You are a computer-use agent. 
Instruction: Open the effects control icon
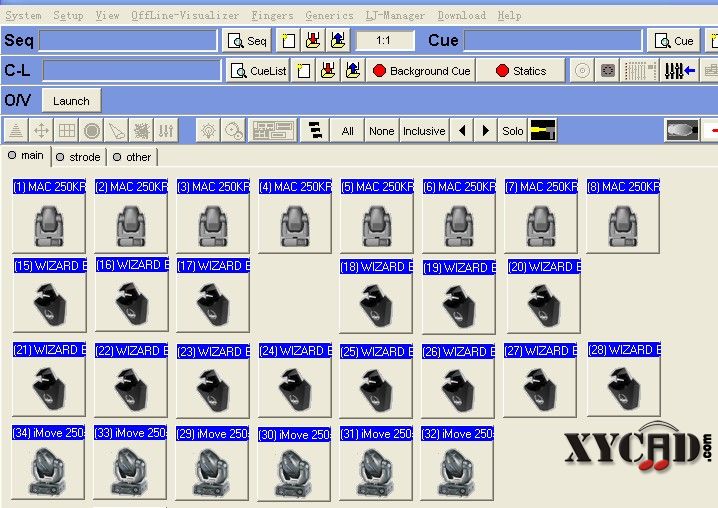[x=141, y=131]
